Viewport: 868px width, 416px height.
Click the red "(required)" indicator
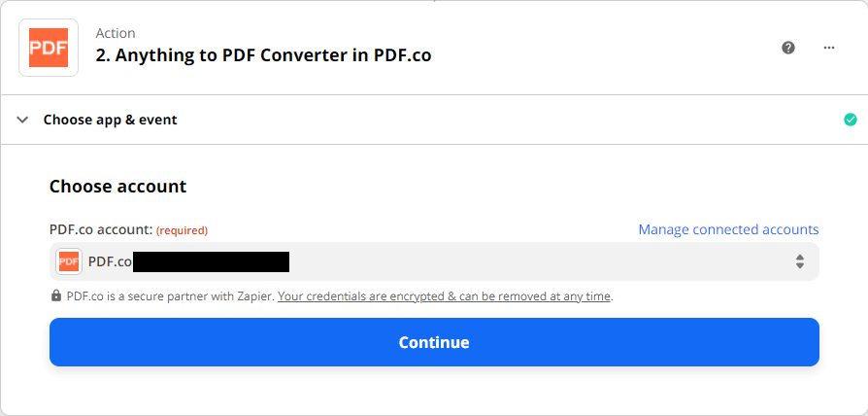(x=182, y=230)
